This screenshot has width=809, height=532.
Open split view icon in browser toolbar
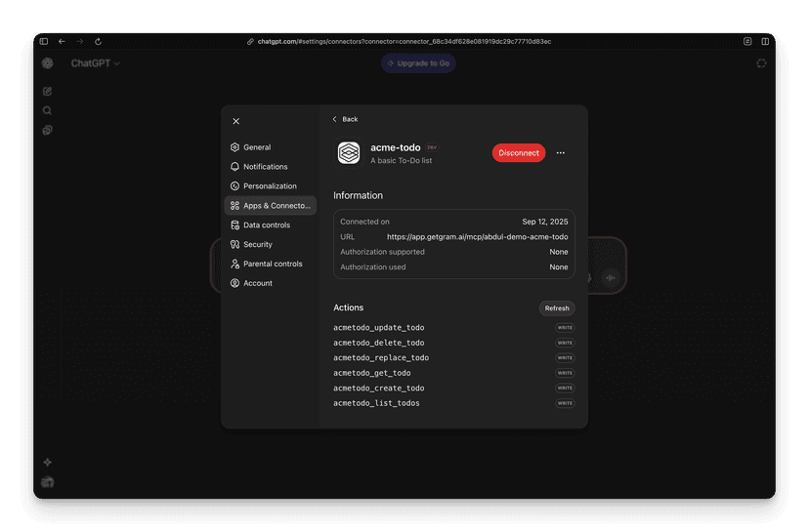765,41
